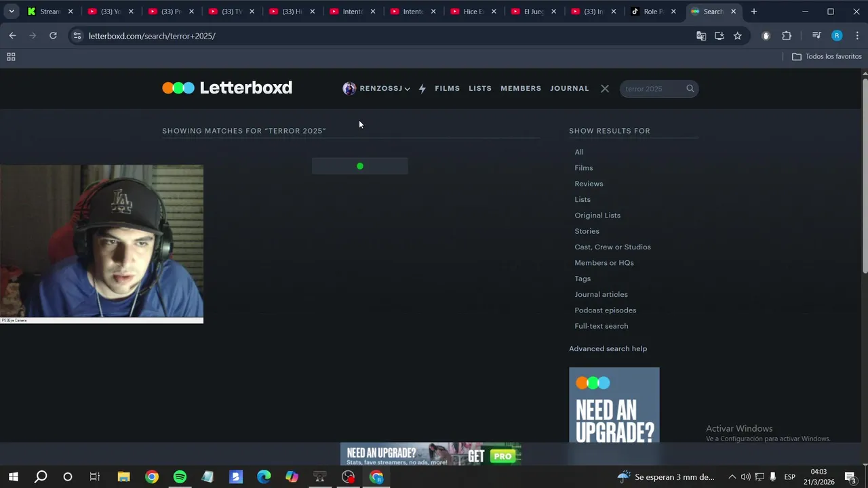
Task: Close the active Letterboxd Search tab
Action: click(x=733, y=12)
